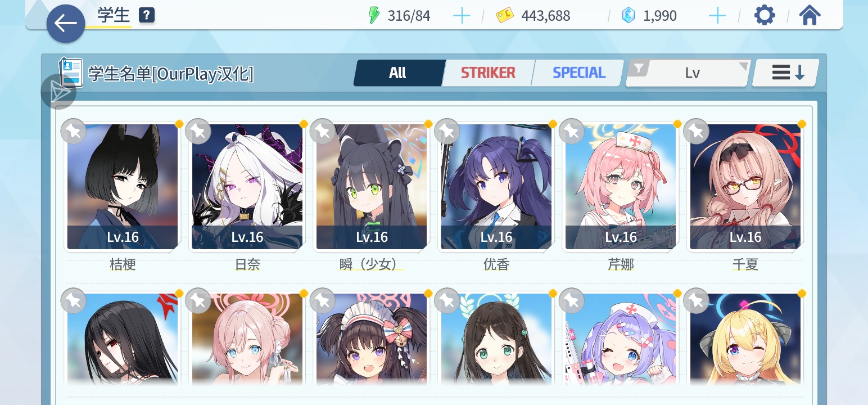Toggle the pin on 千夏's card
The image size is (868, 405).
tap(696, 132)
